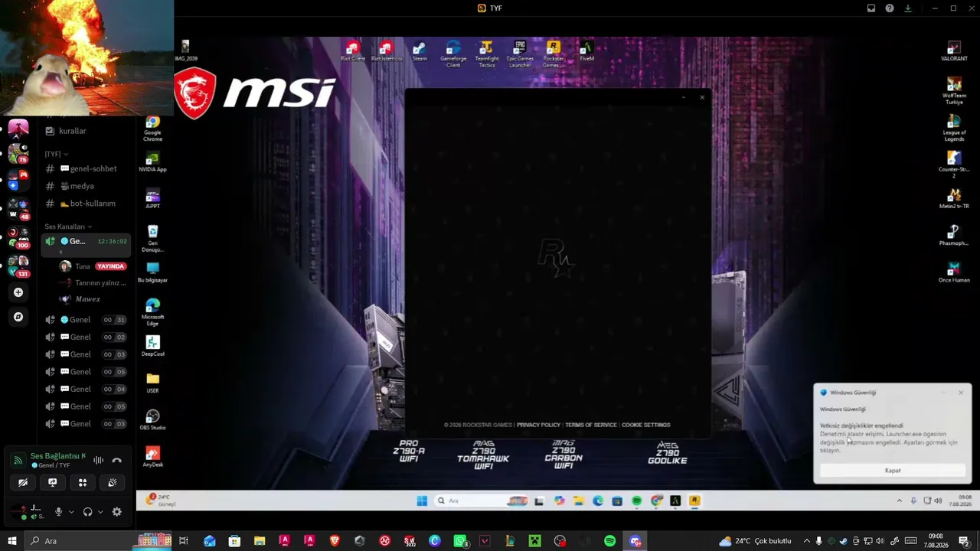Open weather widget showing 24°C Çok bulutlu
Image resolution: width=980 pixels, height=551 pixels.
(755, 541)
